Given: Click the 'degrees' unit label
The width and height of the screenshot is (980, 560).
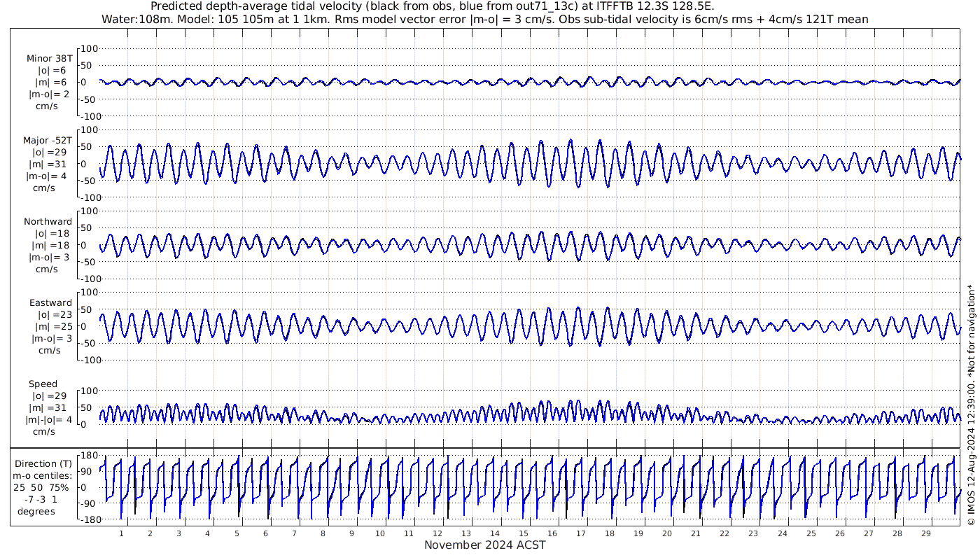Looking at the screenshot, I should coord(36,511).
